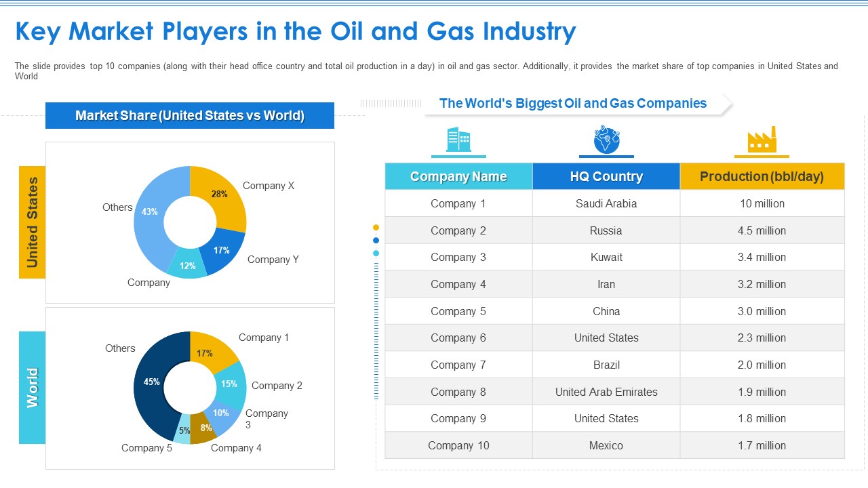868x488 pixels.
Task: Select the yellow bullet dot beside the table
Action: (376, 228)
